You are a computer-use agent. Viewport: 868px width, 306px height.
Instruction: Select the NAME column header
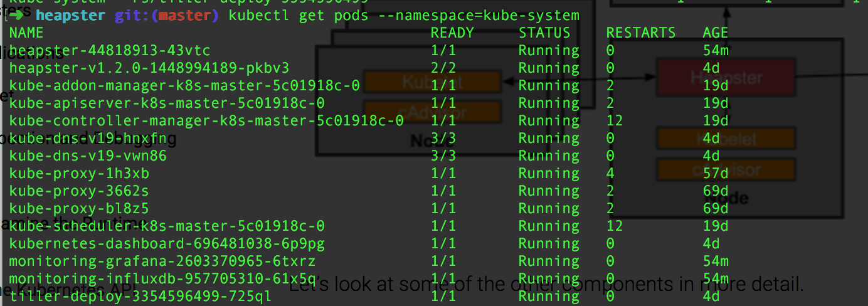coord(26,33)
